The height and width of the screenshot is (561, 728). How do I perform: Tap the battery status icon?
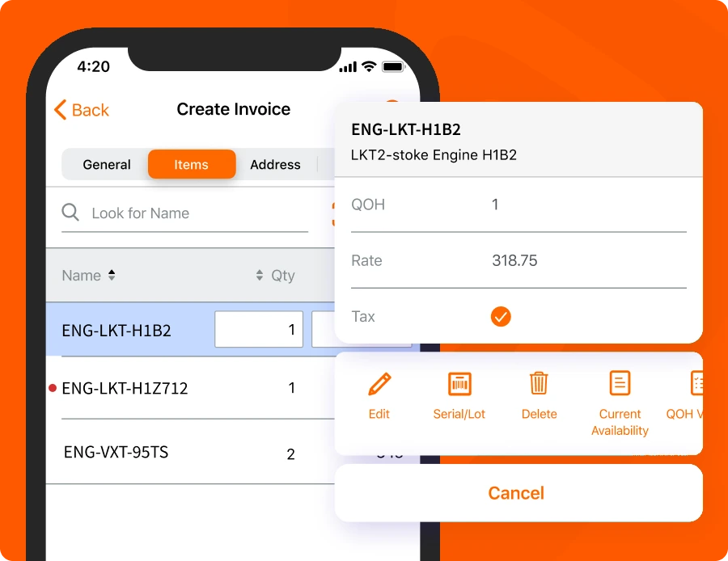point(393,67)
